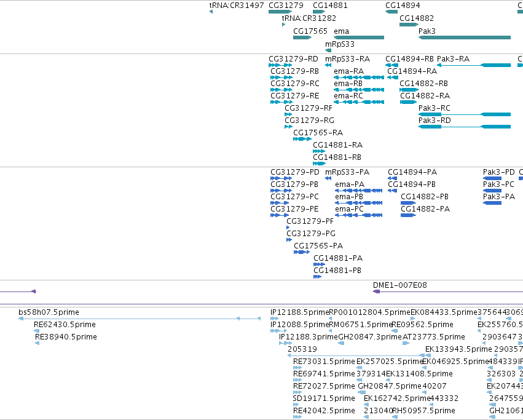Click EST bs58h07.5prime
The image size is (523, 420).
tap(49, 312)
